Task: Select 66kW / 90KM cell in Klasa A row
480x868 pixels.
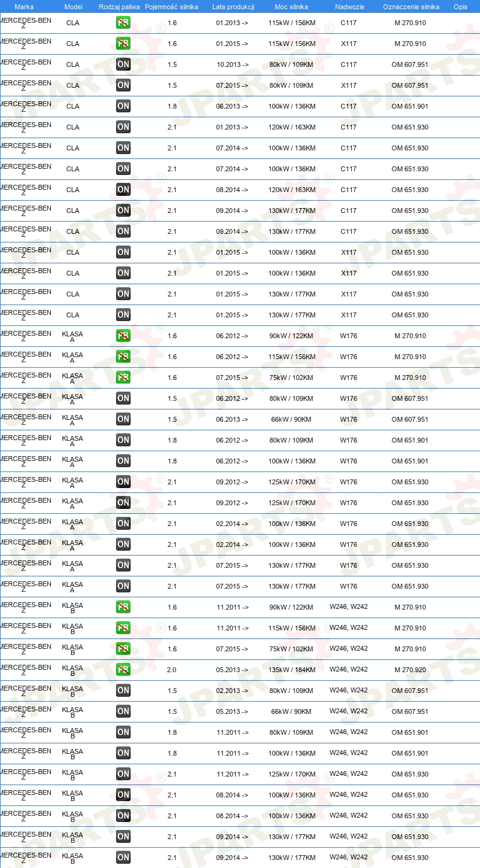Action: (x=291, y=419)
